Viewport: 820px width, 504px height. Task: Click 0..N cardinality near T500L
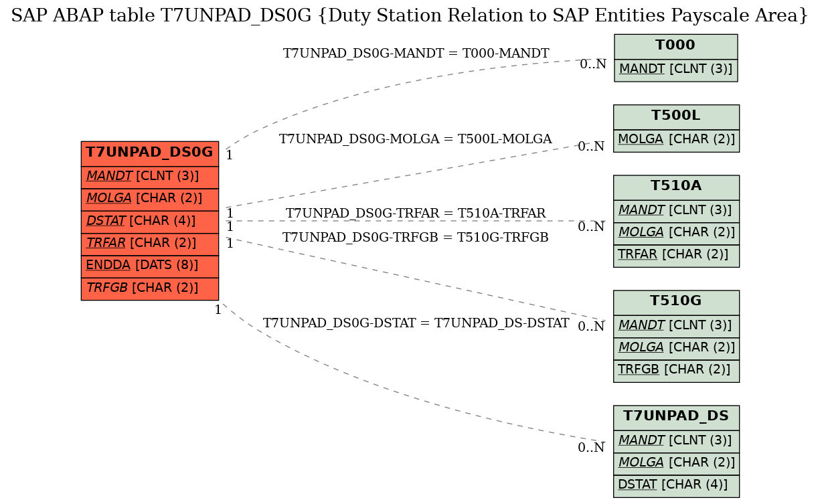click(x=591, y=147)
